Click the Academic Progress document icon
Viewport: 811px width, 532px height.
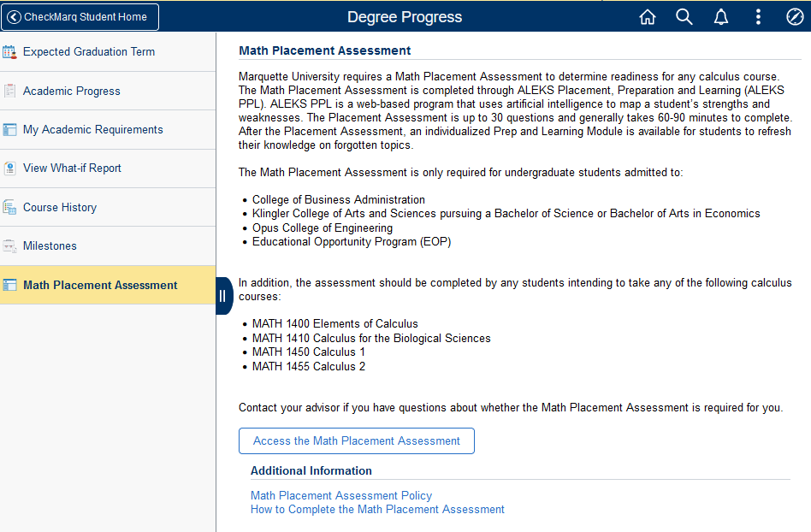pyautogui.click(x=10, y=92)
